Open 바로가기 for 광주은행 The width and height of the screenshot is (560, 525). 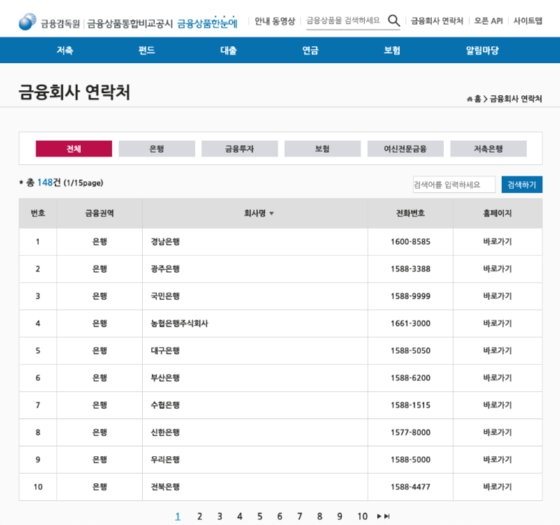497,269
